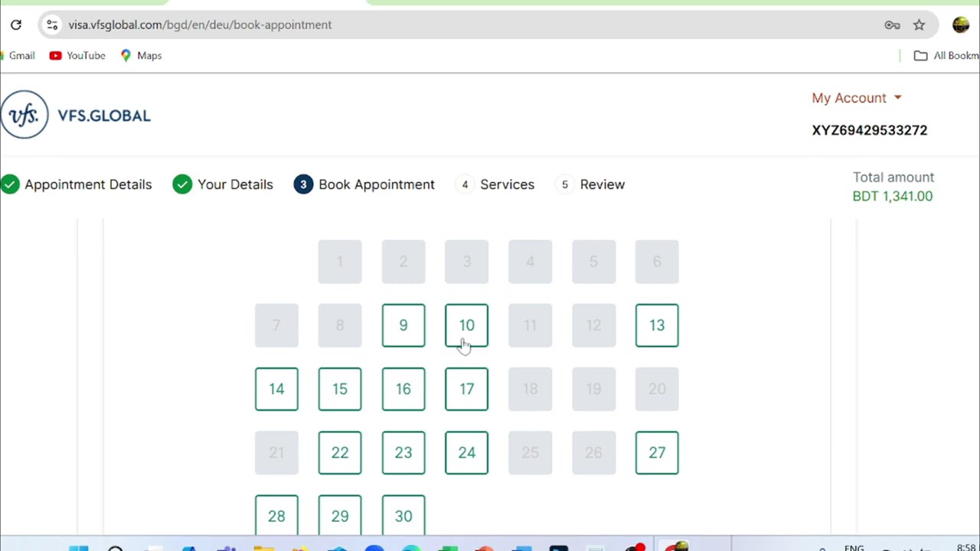The width and height of the screenshot is (980, 551).
Task: Click the greyed-out date 12
Action: [x=593, y=325]
